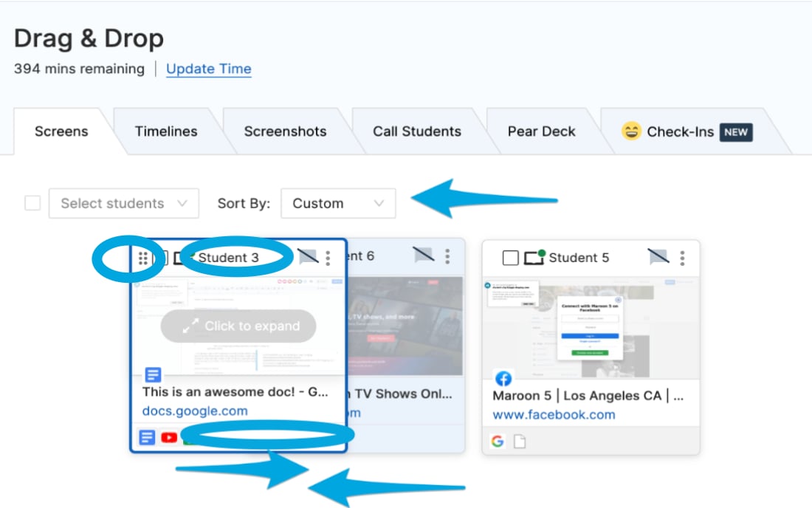Tick the select-all checkbox beside Select students
812x508 pixels.
(x=32, y=203)
